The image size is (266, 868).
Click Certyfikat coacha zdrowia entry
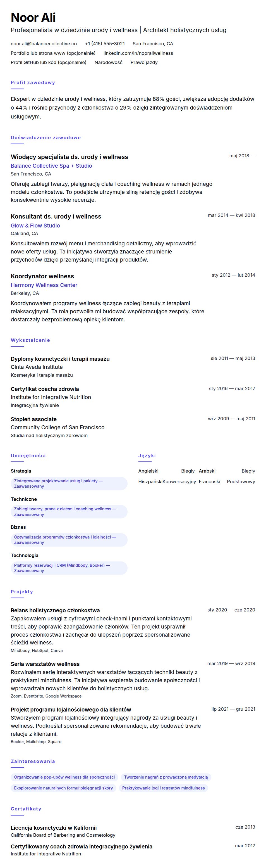pyautogui.click(x=45, y=389)
